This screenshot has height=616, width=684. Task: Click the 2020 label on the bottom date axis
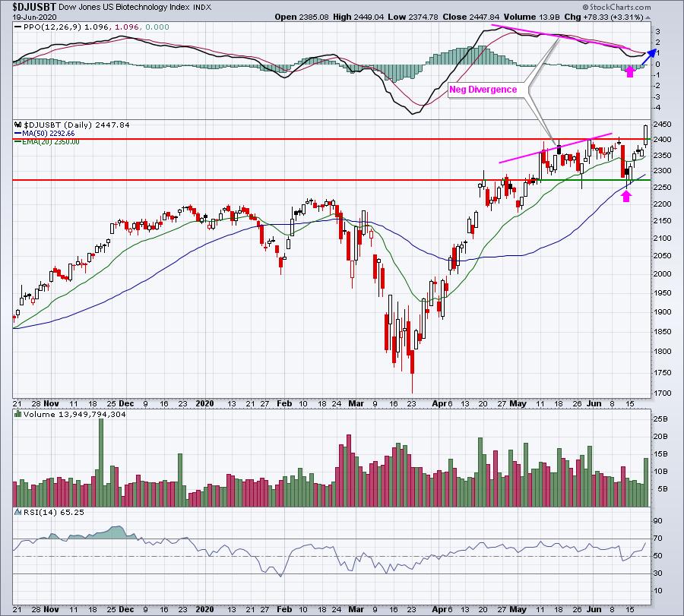[204, 609]
